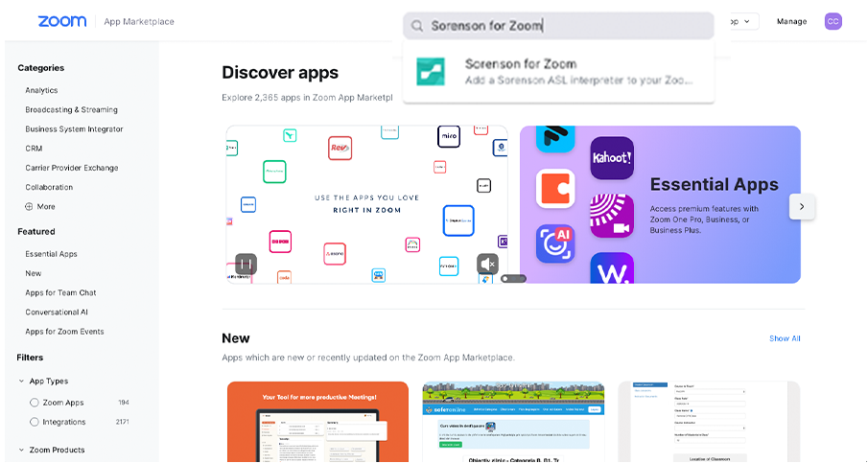
Task: Open the Manage link in header
Action: pos(791,22)
